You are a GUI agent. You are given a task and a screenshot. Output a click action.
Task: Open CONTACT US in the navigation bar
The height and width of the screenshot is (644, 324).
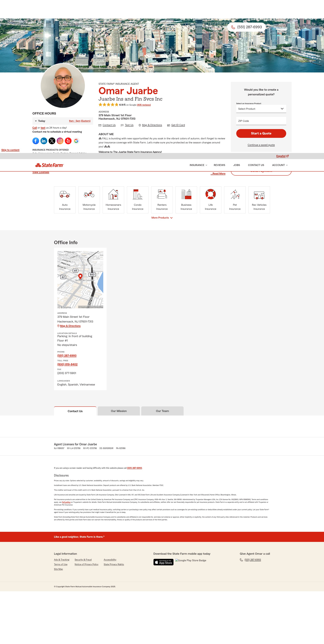coord(256,165)
